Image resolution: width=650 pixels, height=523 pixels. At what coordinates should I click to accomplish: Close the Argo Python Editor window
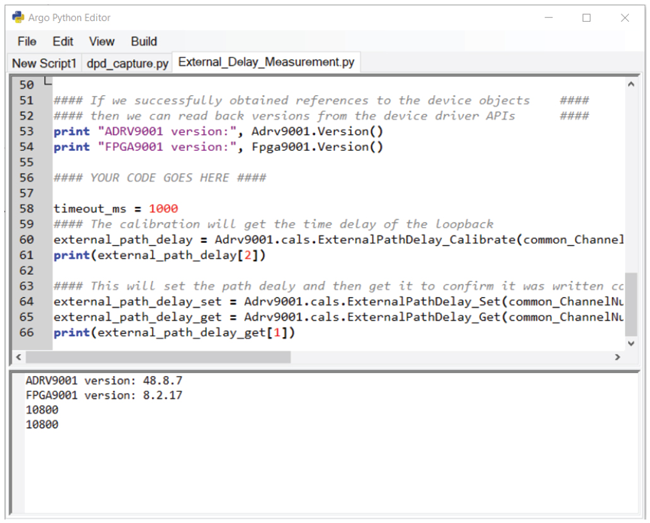point(625,17)
